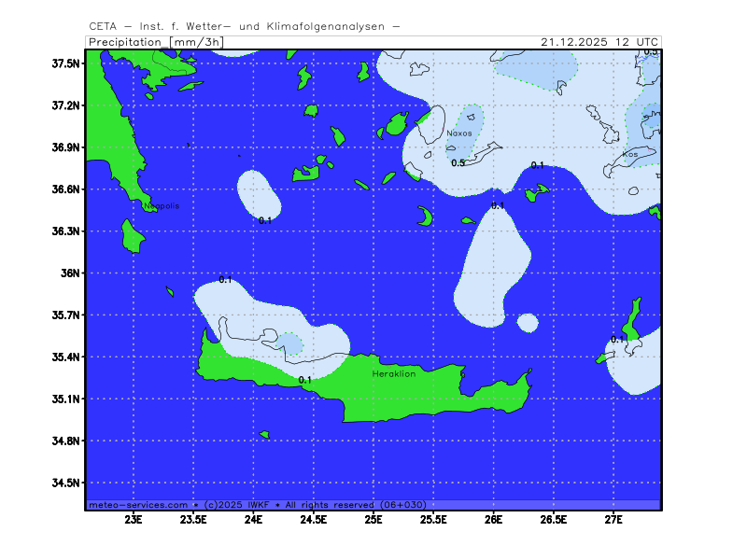This screenshot has width=747, height=560.
Task: Select the 26.5E longitude axis label
Action: 554,520
